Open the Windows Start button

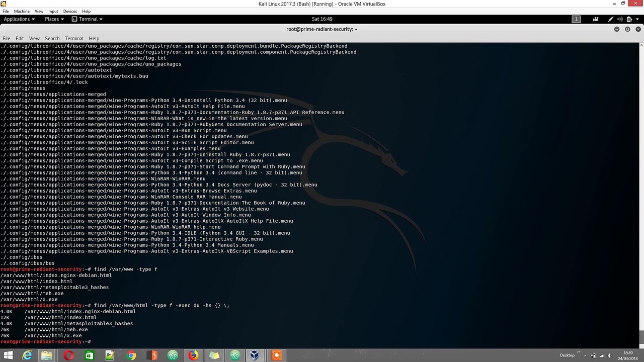8,355
